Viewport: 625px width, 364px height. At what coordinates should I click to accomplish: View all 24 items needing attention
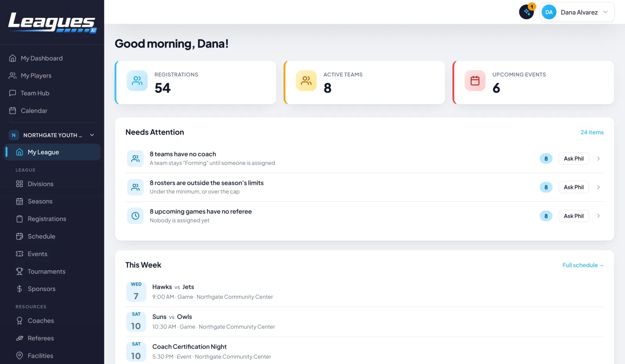pyautogui.click(x=592, y=132)
